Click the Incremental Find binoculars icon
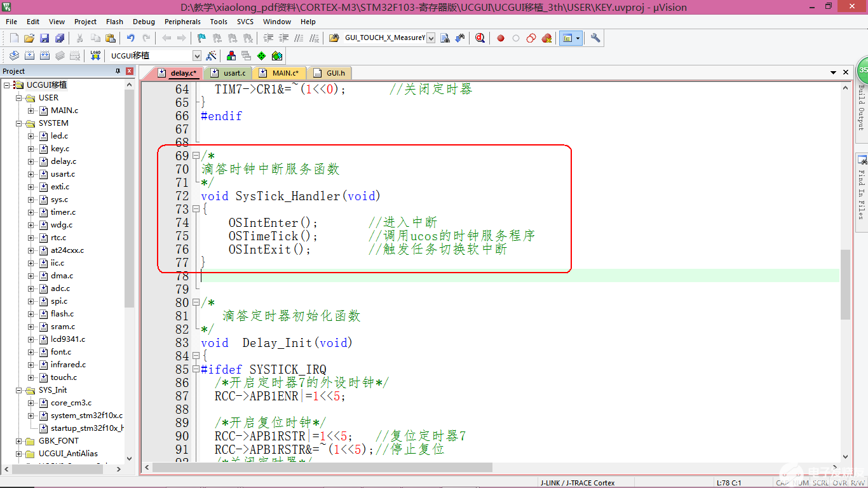Viewport: 868px width, 488px height. point(460,38)
